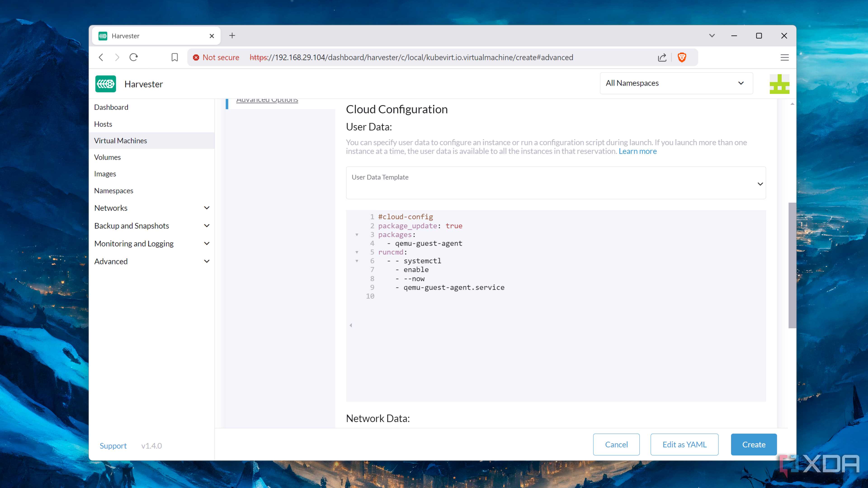Share the page via the share icon
Screen dimensions: 868x488
point(662,57)
